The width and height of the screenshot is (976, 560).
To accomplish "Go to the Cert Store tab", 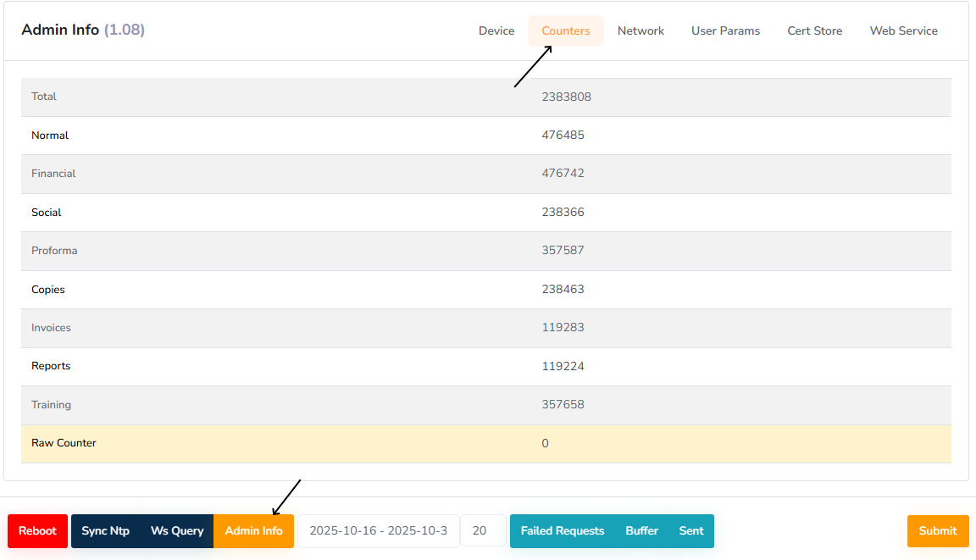I will coord(814,30).
